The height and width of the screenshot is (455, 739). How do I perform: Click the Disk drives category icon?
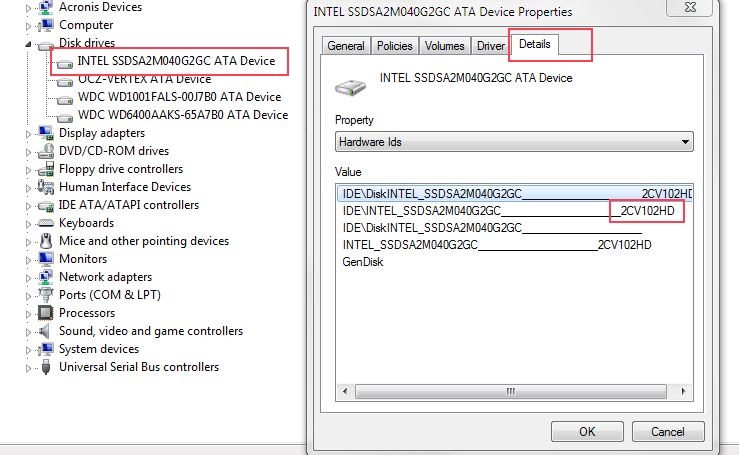46,45
